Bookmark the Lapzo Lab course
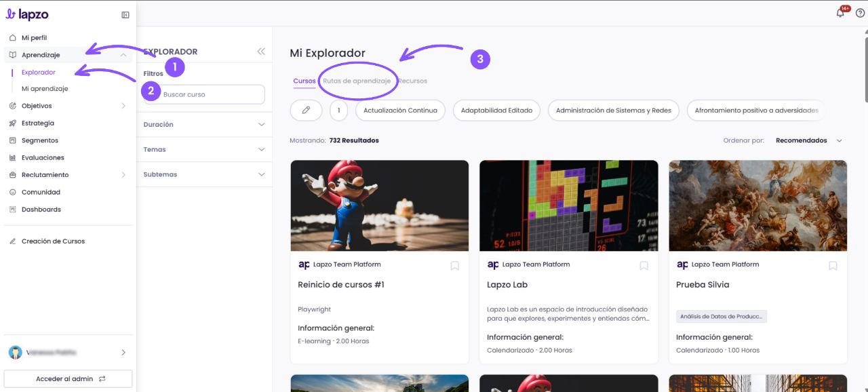The width and height of the screenshot is (868, 392). (644, 266)
